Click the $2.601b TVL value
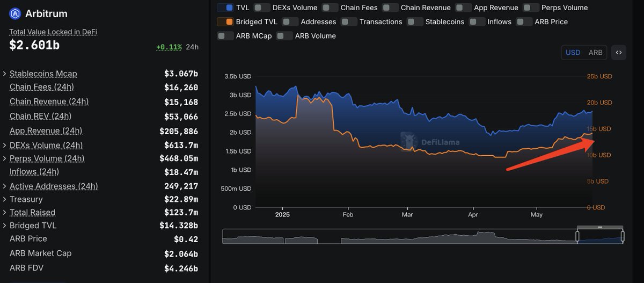Image resolution: width=644 pixels, height=283 pixels. (x=34, y=46)
